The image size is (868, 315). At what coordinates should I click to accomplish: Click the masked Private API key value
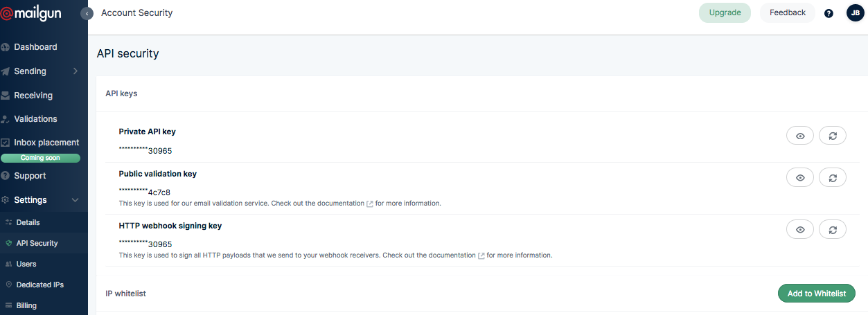(x=145, y=150)
